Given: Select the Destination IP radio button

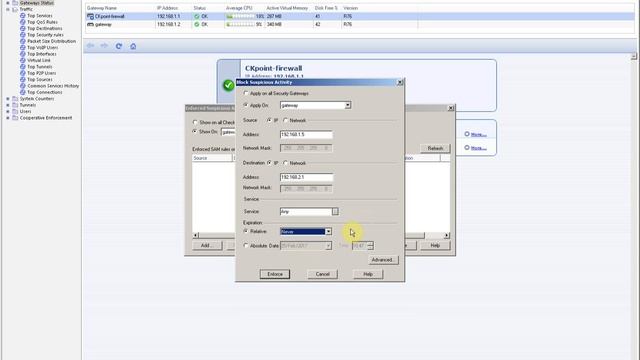Looking at the screenshot, I should coord(269,162).
